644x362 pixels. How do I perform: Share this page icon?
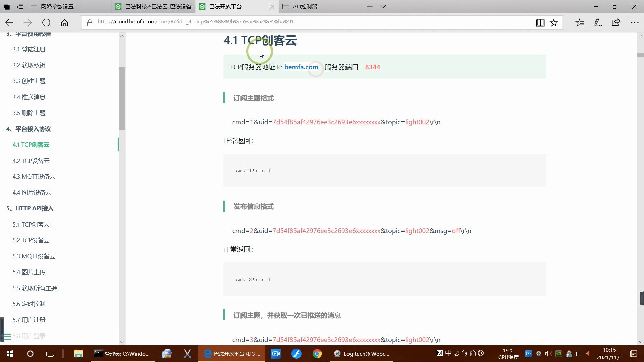click(x=616, y=22)
